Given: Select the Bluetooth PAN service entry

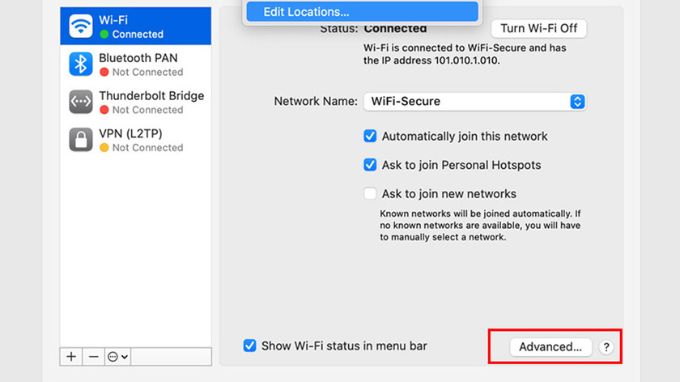Looking at the screenshot, I should (x=136, y=64).
